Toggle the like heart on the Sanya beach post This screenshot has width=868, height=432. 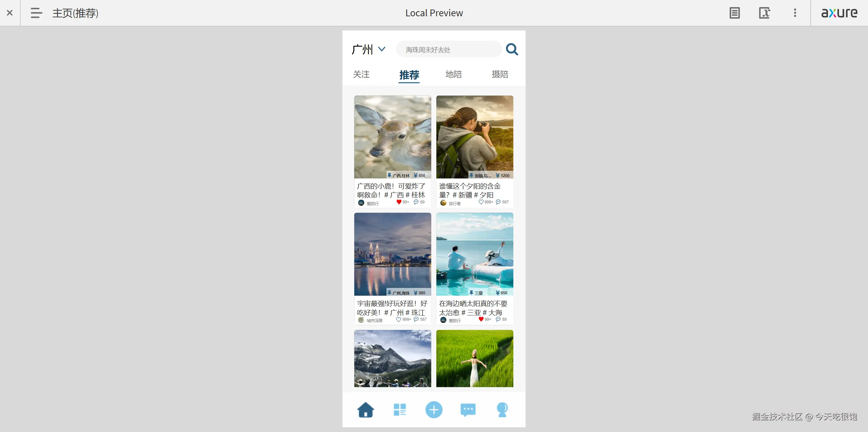[481, 319]
